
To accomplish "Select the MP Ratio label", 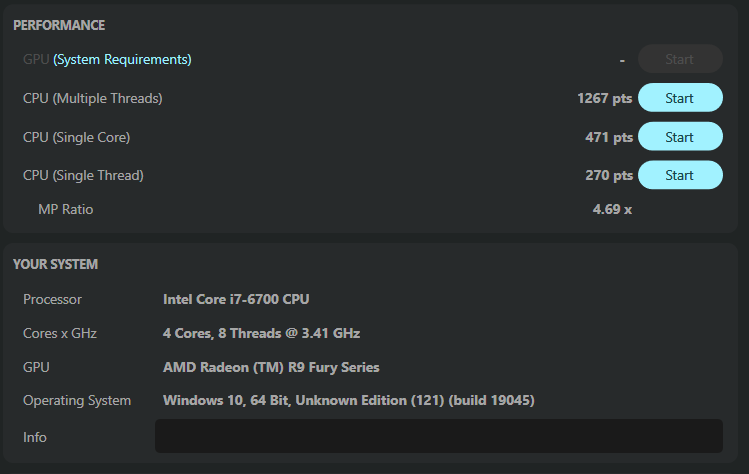I will [x=65, y=209].
